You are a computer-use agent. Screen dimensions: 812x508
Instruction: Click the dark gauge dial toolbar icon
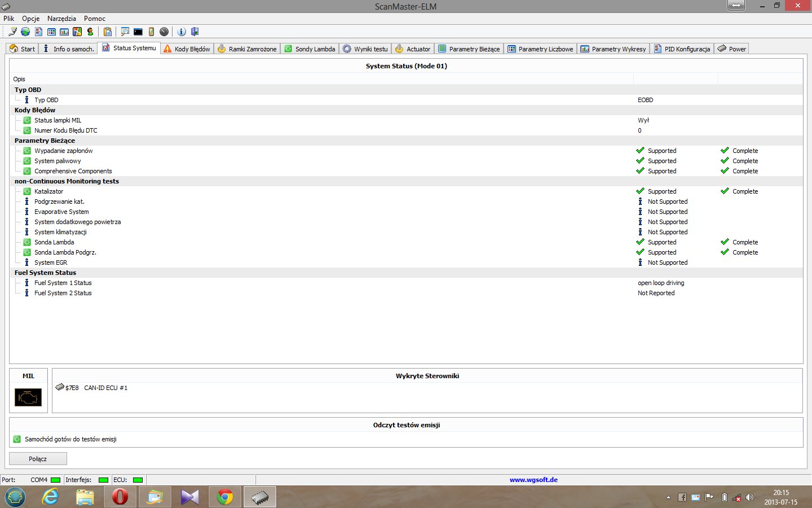click(164, 32)
